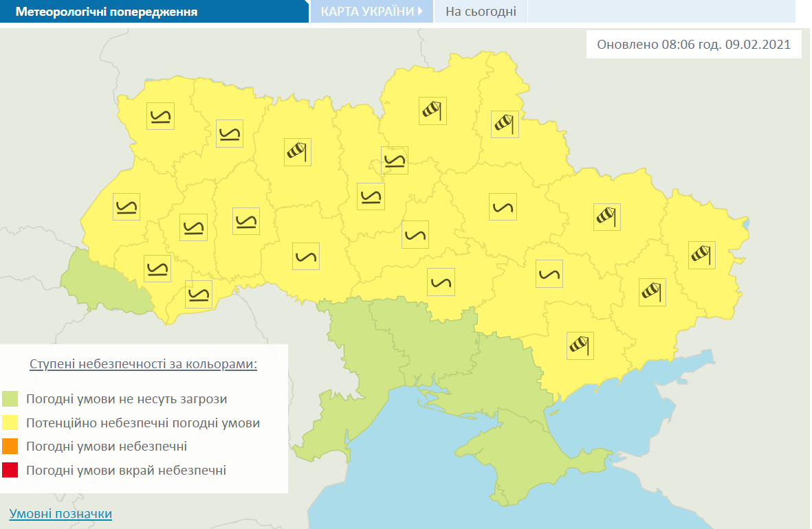Click the underlined-S warning icon in Khmelnytskyi region
The height and width of the screenshot is (529, 812).
[246, 221]
